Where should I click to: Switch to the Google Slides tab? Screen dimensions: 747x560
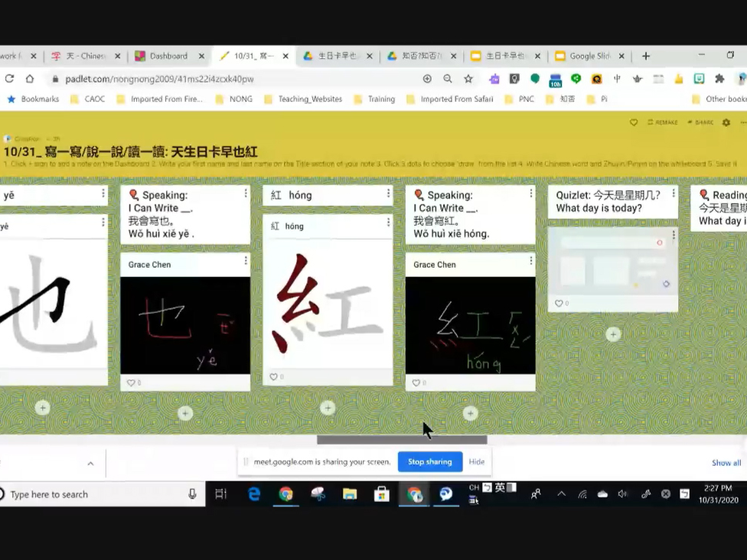tap(589, 56)
